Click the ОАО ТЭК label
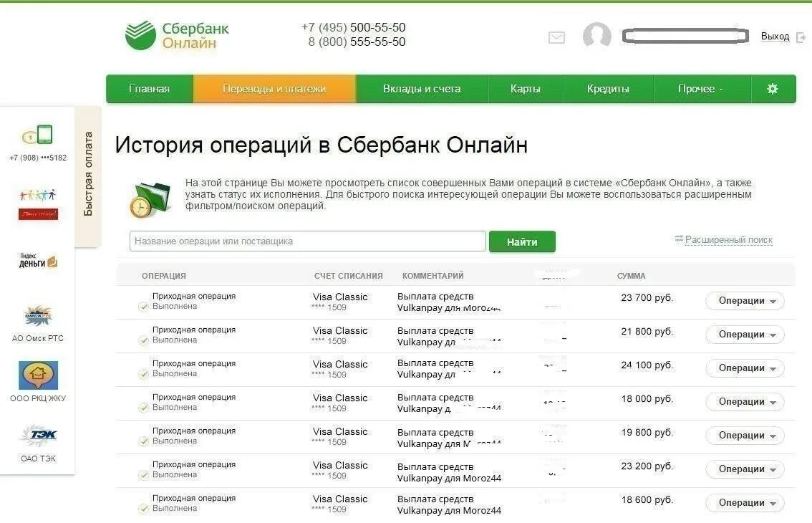This screenshot has width=812, height=523. tap(38, 459)
